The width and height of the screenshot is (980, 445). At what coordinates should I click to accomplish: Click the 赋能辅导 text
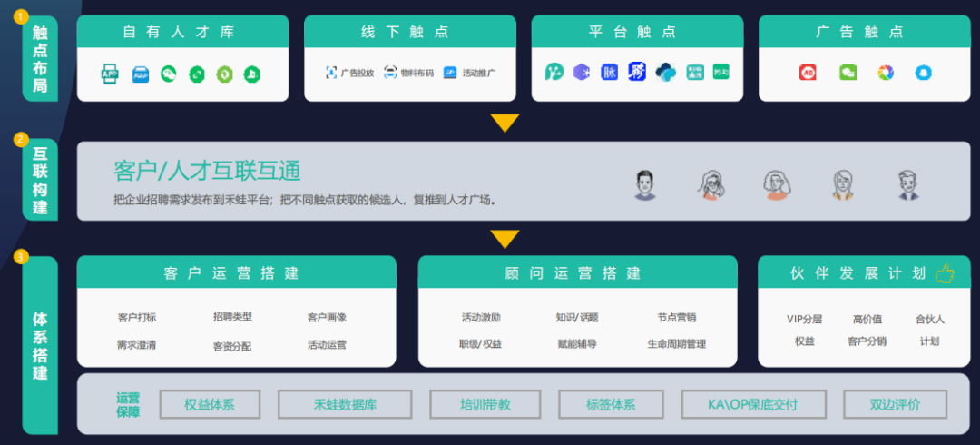click(577, 343)
